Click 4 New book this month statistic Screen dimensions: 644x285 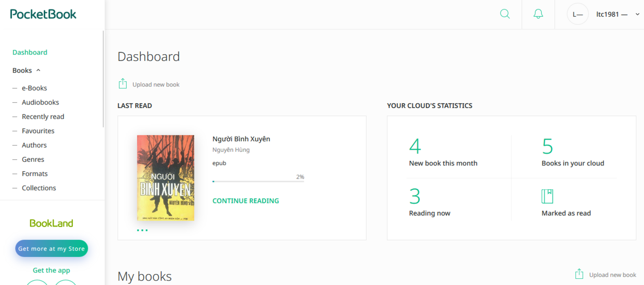pyautogui.click(x=443, y=152)
